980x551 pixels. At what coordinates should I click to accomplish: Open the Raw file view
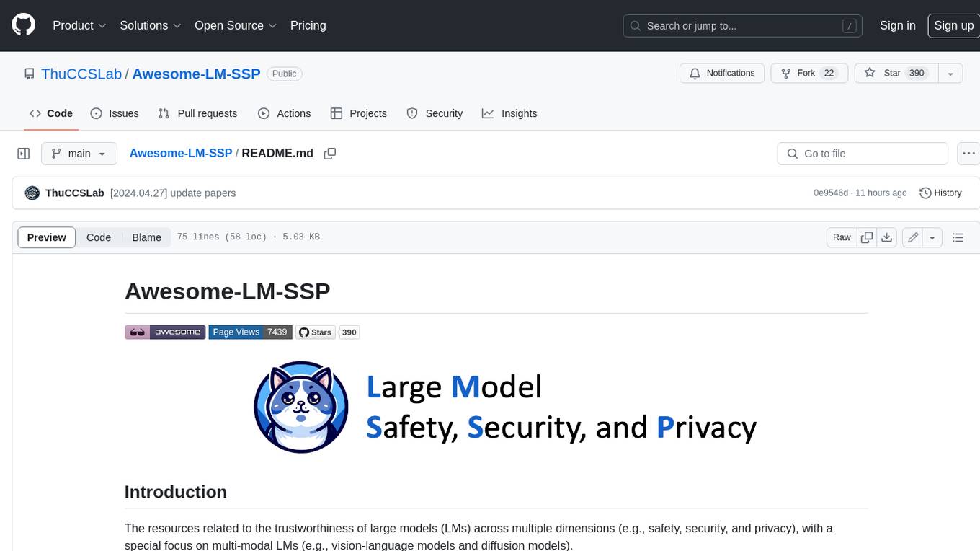(842, 237)
